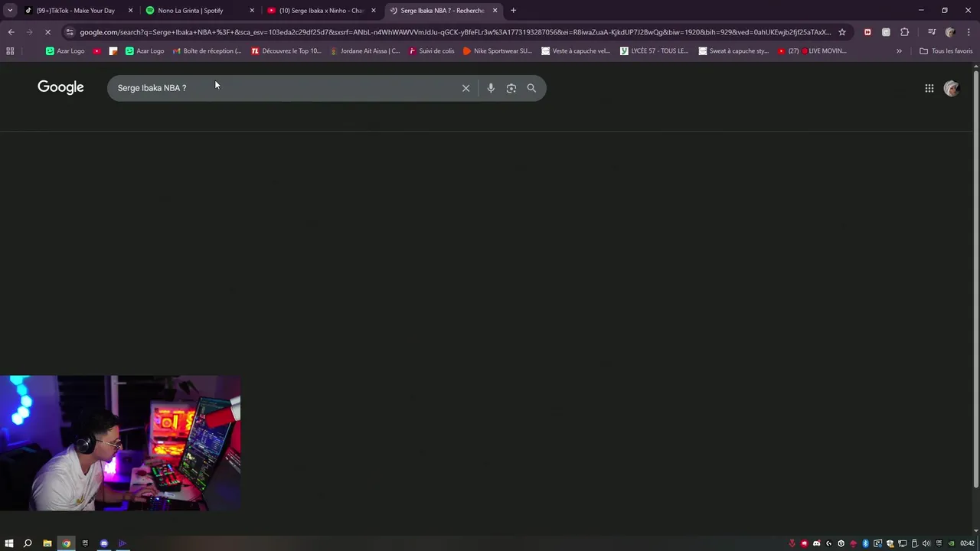Click the taskbar clock showing 02:42
980x551 pixels.
(x=967, y=543)
